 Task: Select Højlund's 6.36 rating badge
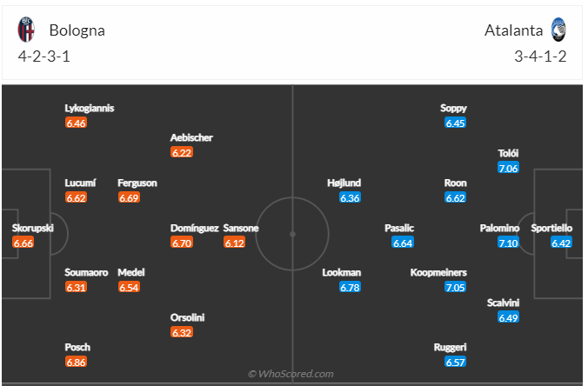350,198
